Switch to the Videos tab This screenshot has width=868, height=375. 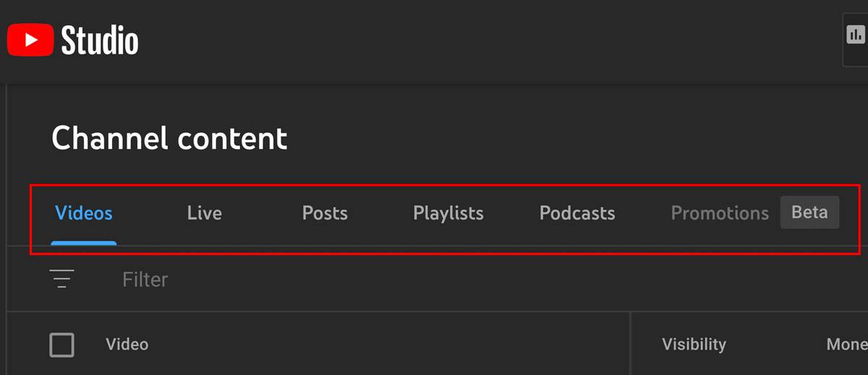click(x=84, y=213)
